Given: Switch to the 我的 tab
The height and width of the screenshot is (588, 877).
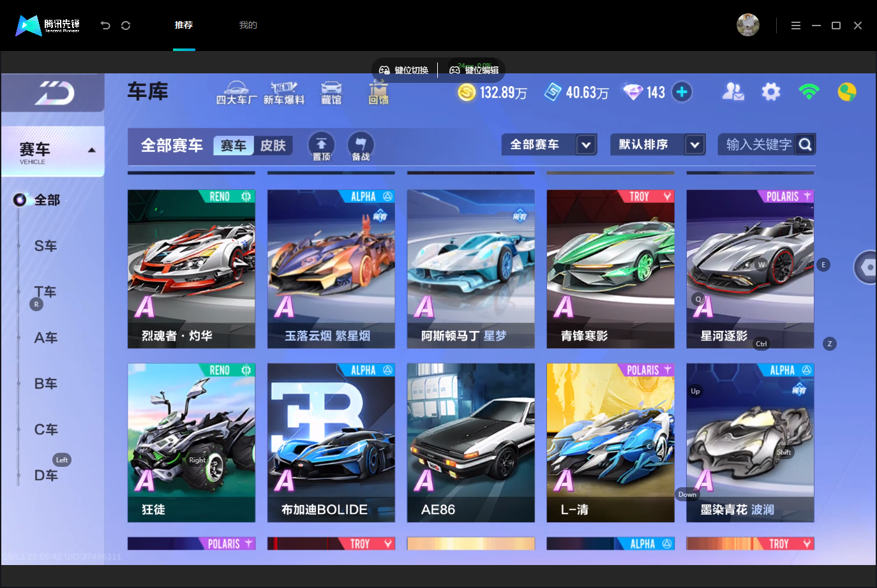Looking at the screenshot, I should pyautogui.click(x=248, y=26).
